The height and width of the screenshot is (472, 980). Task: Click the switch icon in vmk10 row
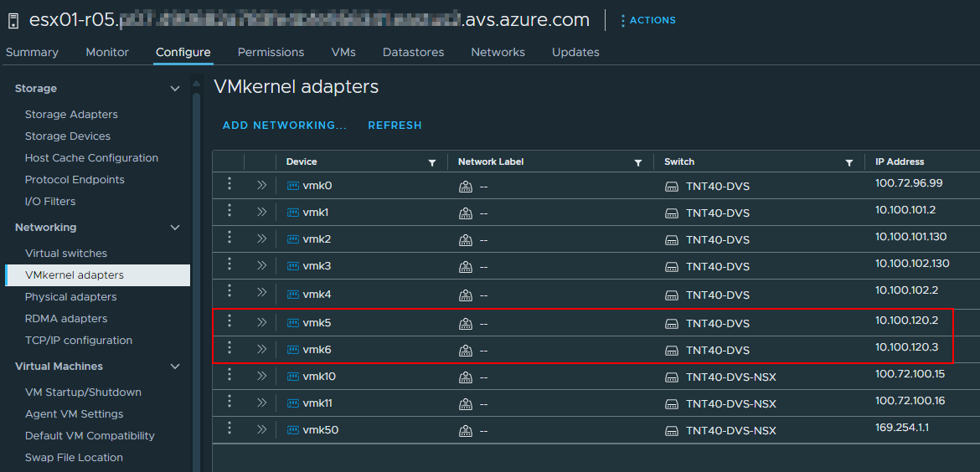[x=672, y=377]
